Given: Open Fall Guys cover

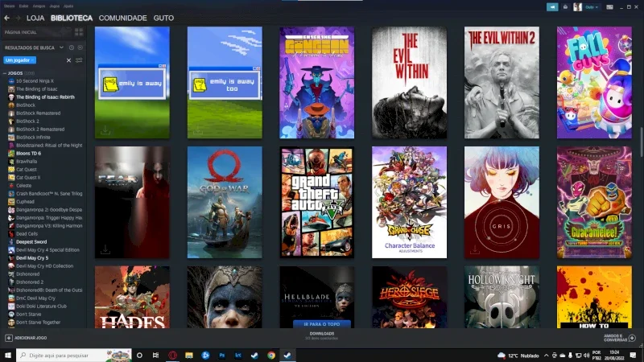Looking at the screenshot, I should coord(594,83).
